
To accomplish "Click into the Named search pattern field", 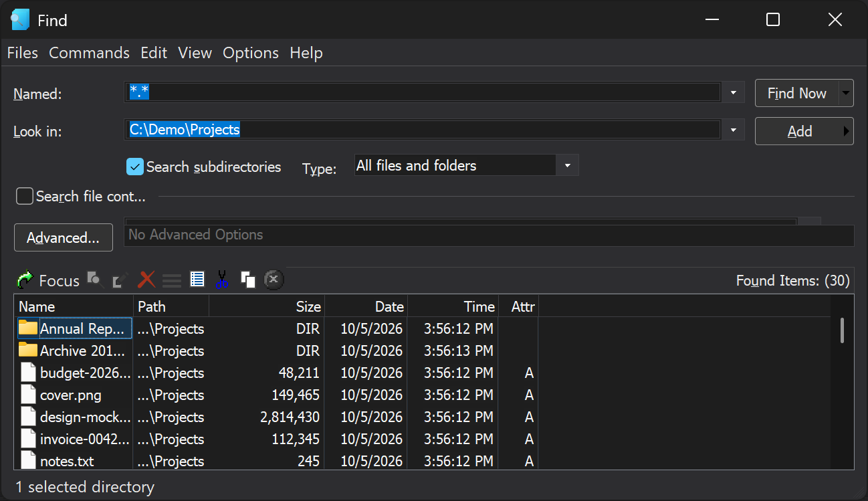I will (x=423, y=92).
